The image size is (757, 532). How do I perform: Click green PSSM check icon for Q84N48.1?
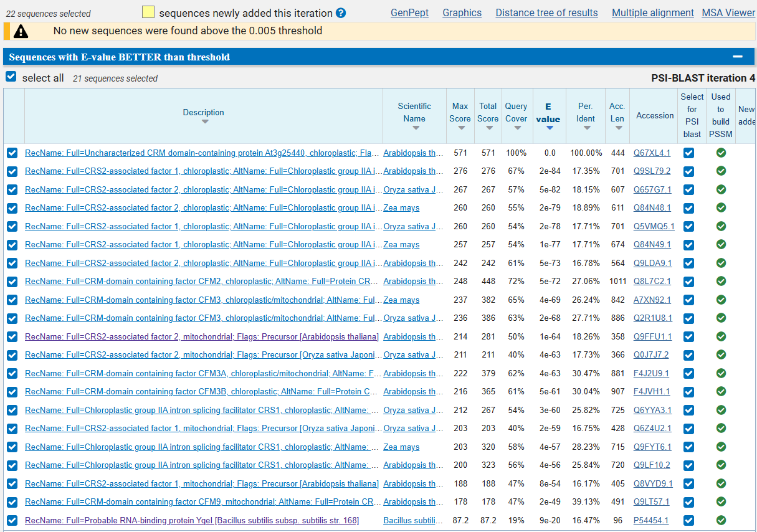pos(721,207)
